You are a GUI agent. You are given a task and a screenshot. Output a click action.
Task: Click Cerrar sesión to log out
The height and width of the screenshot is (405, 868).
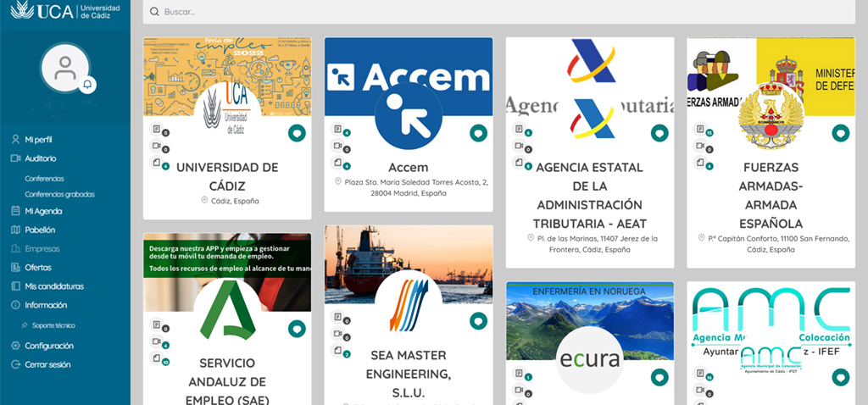[47, 364]
